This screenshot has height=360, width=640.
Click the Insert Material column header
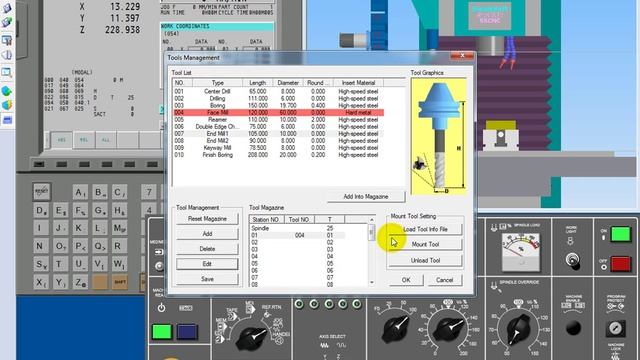point(358,82)
